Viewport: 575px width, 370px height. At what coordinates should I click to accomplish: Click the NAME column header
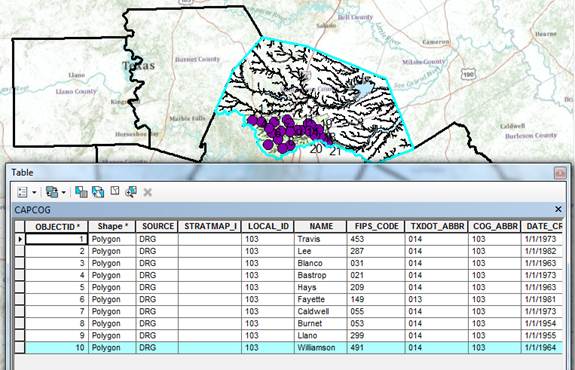coord(321,226)
